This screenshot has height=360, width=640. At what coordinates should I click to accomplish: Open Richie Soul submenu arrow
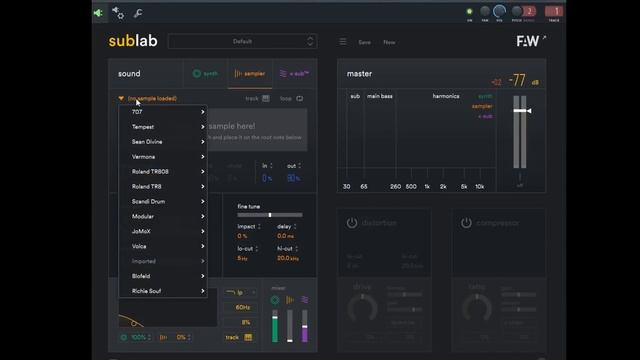click(202, 291)
